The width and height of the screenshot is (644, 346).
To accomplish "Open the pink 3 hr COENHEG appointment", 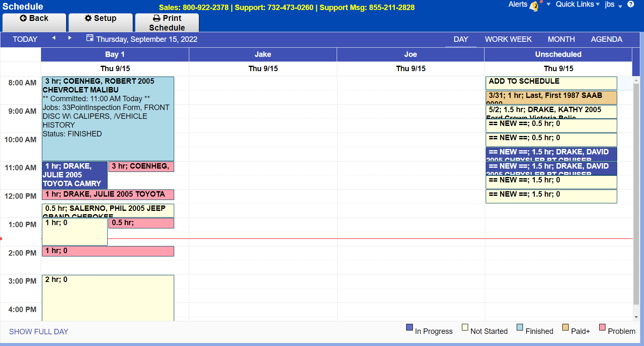I will (142, 167).
